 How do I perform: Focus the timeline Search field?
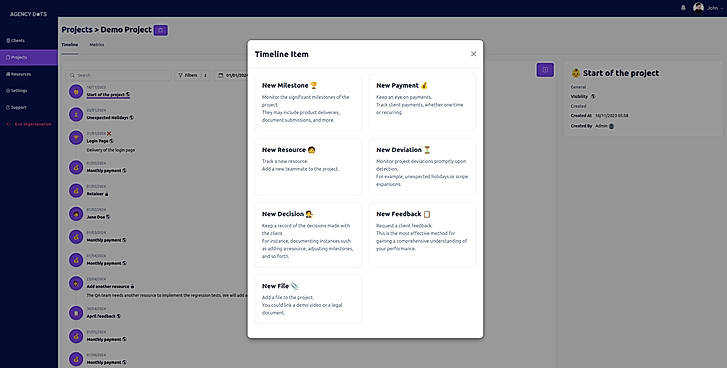point(118,75)
